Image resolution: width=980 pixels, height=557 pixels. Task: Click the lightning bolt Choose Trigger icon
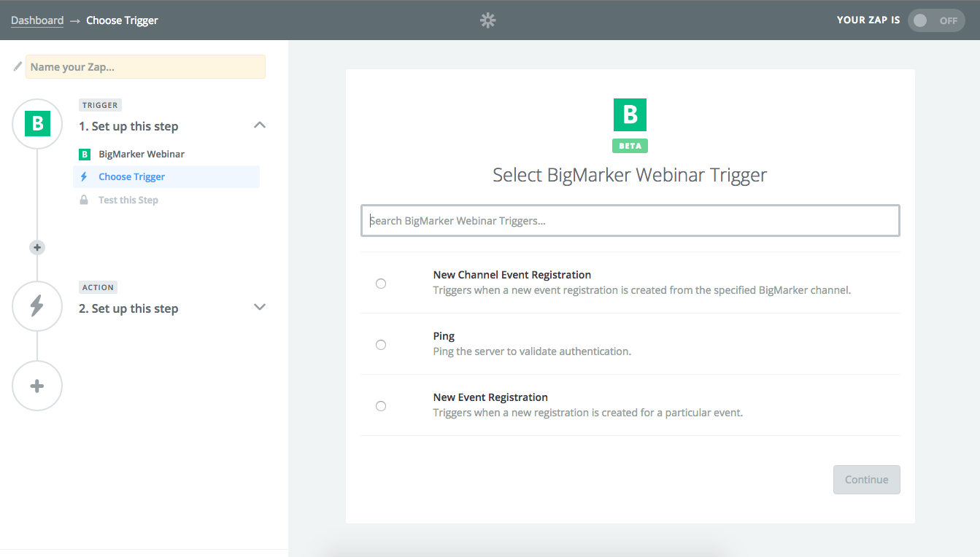84,176
